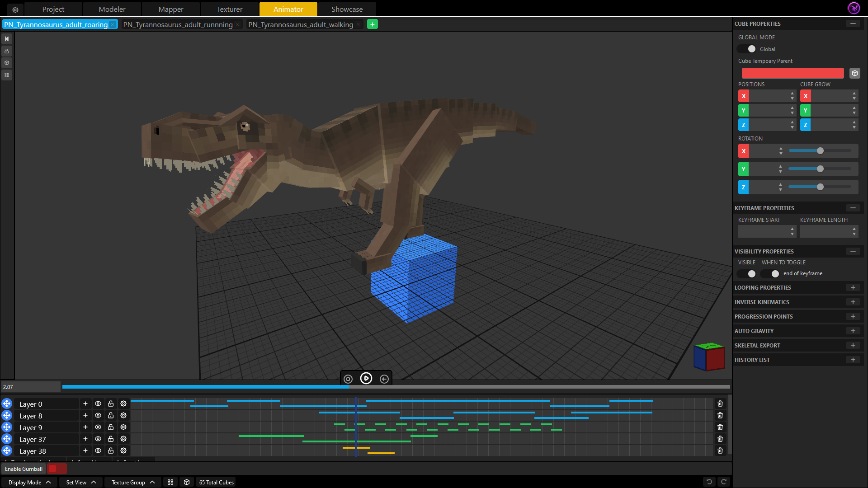This screenshot has width=868, height=488.
Task: Switch to the Texturer tab
Action: [x=229, y=9]
